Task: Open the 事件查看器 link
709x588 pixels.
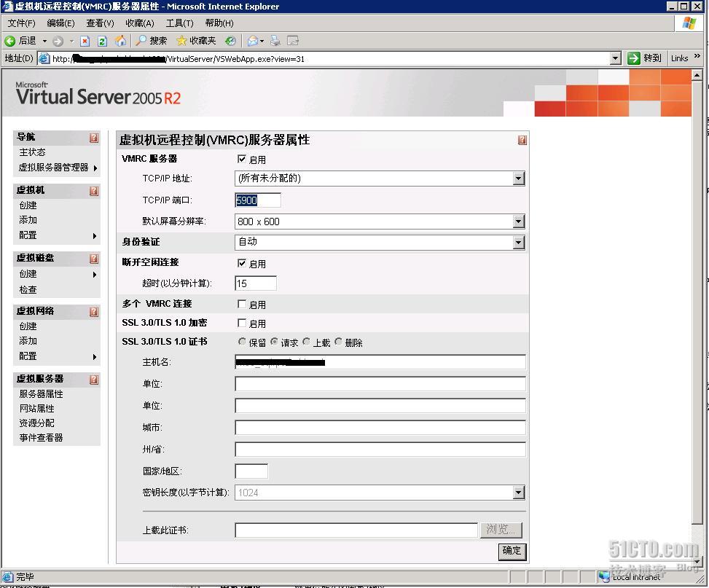Action: click(41, 438)
